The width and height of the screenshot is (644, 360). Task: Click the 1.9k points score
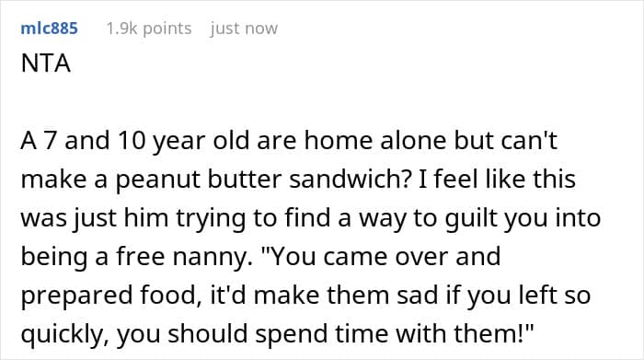click(x=149, y=29)
